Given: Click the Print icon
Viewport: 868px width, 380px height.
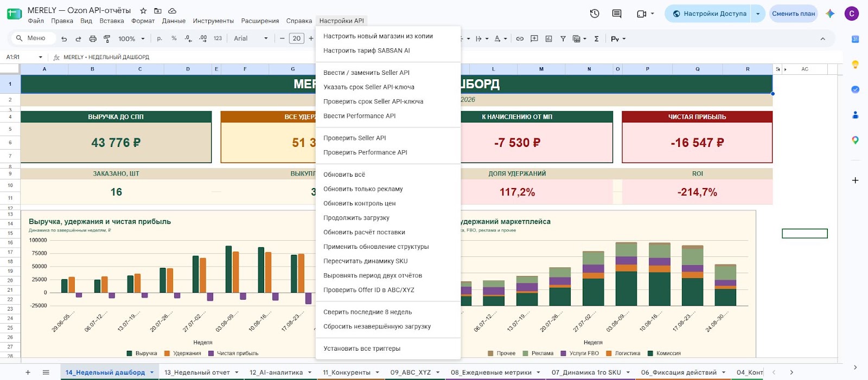Looking at the screenshot, I should click(x=93, y=38).
